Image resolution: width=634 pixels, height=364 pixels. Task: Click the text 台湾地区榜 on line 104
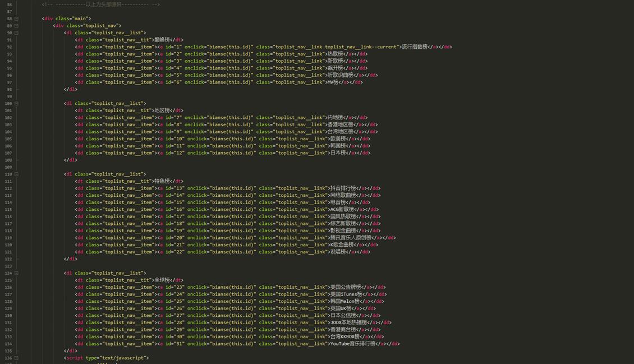tap(341, 132)
